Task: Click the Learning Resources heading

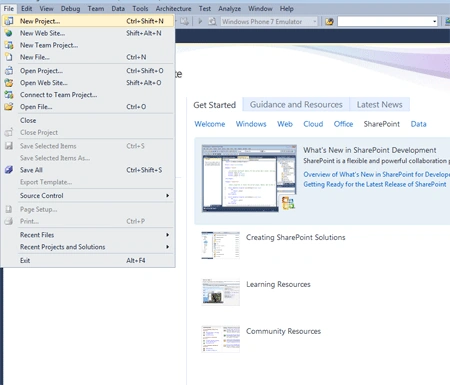Action: [278, 284]
